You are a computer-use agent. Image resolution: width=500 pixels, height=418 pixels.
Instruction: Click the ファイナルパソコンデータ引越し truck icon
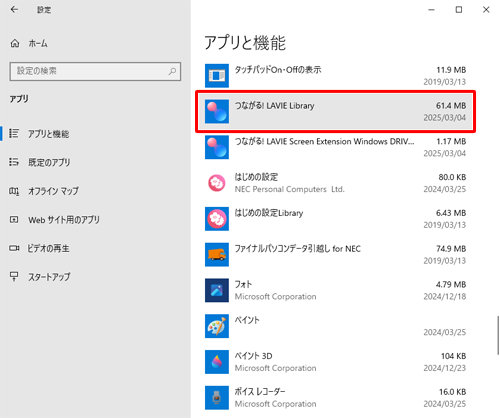click(x=217, y=254)
